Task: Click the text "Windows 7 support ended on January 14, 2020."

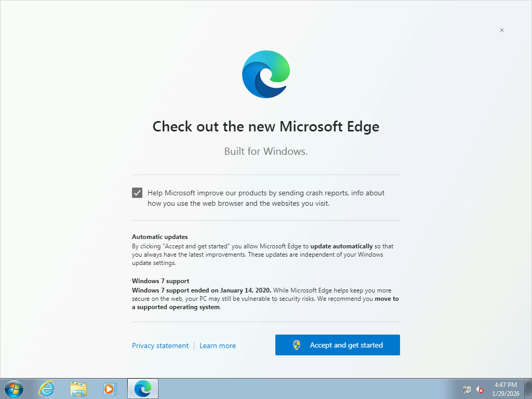Action: coord(202,290)
